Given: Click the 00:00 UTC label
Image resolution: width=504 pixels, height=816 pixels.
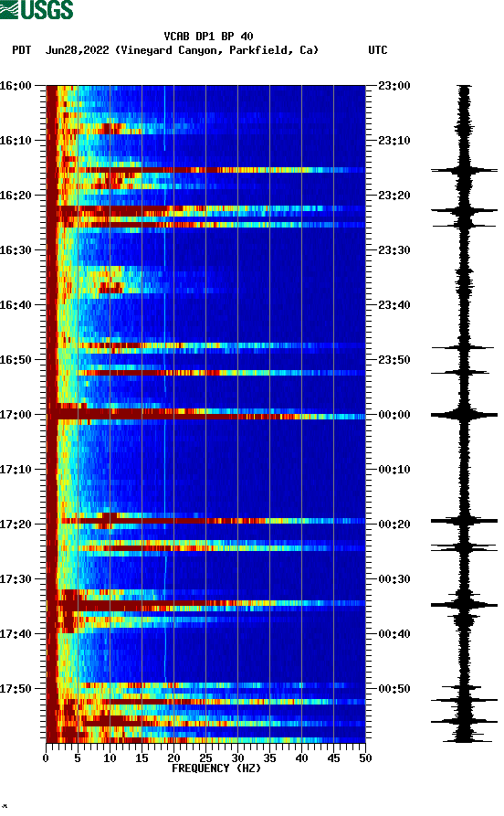Looking at the screenshot, I should tap(394, 415).
